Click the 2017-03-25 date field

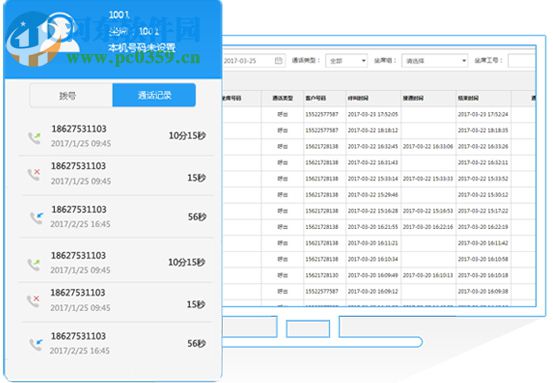point(253,61)
